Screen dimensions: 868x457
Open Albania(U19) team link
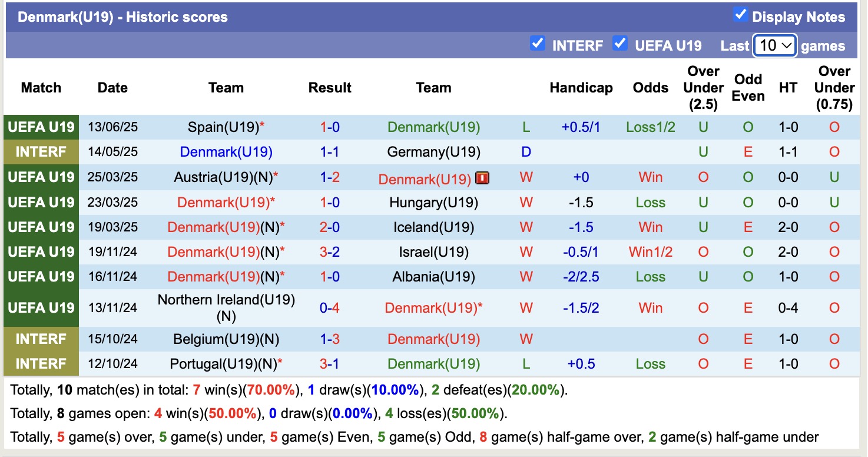pyautogui.click(x=433, y=277)
